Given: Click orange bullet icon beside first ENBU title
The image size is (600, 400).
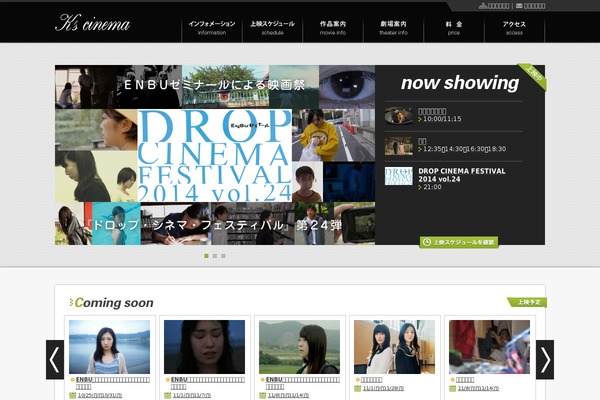Looking at the screenshot, I should point(72,380).
